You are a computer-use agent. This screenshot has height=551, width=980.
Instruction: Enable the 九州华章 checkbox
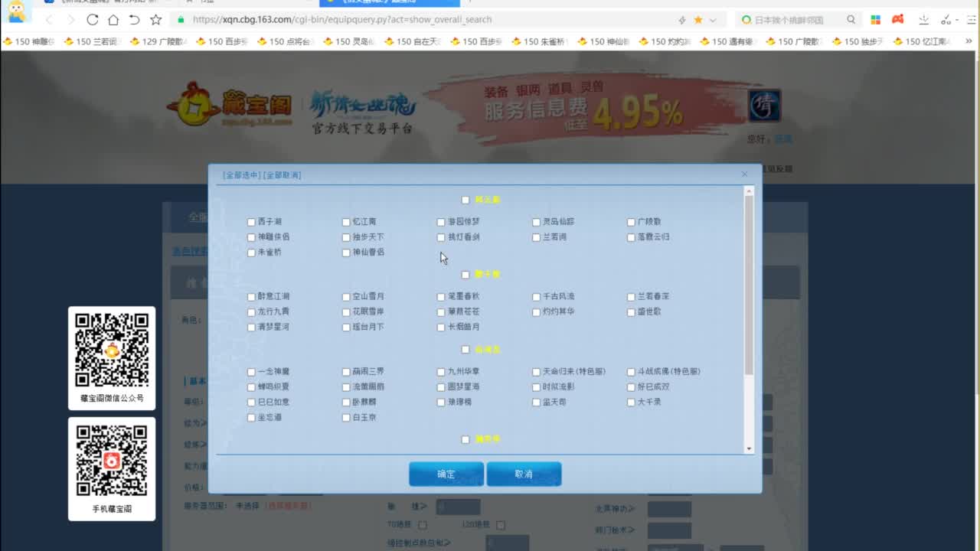click(x=441, y=372)
